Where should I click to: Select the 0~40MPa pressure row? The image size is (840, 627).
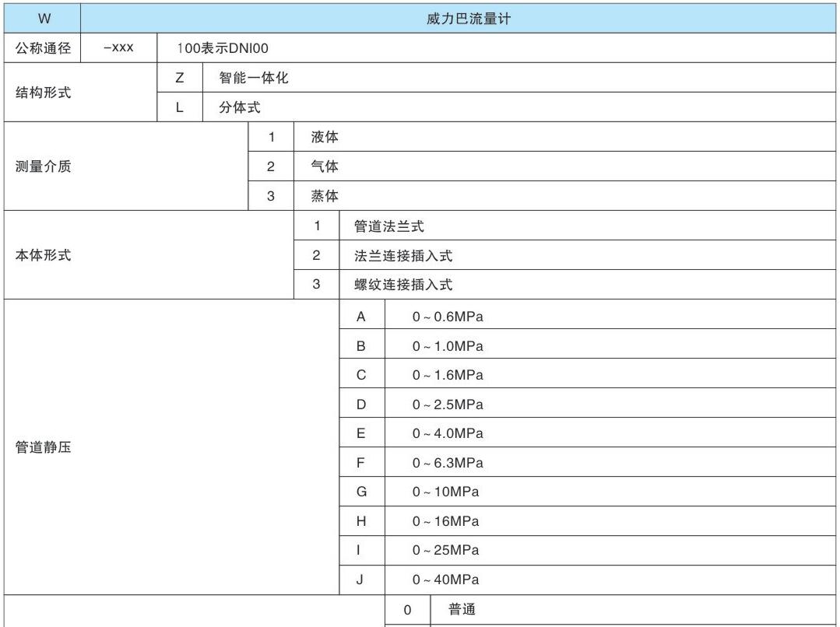click(445, 580)
